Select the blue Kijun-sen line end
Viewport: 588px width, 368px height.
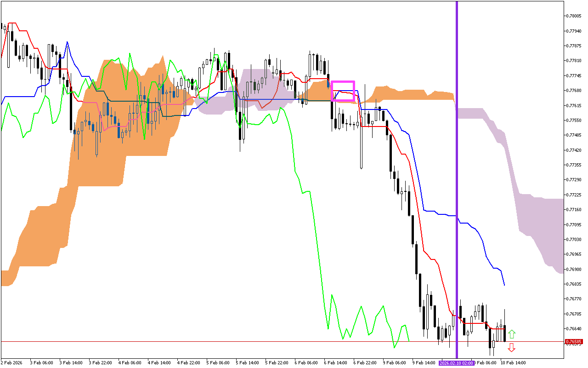504,284
